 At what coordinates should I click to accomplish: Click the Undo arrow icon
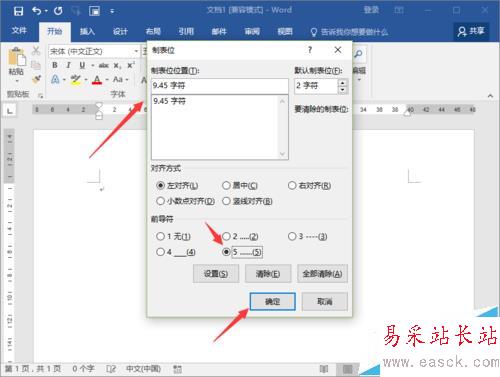tap(36, 11)
